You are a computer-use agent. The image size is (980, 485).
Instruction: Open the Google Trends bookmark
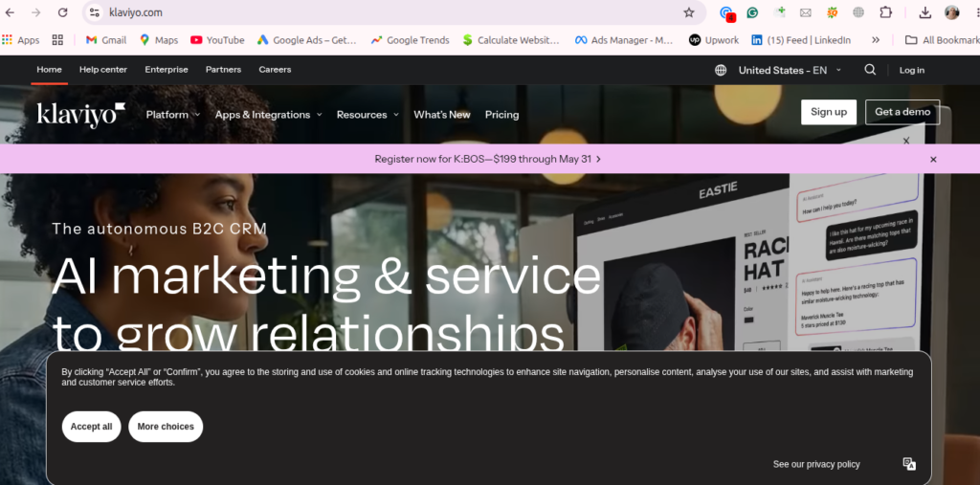tap(410, 40)
